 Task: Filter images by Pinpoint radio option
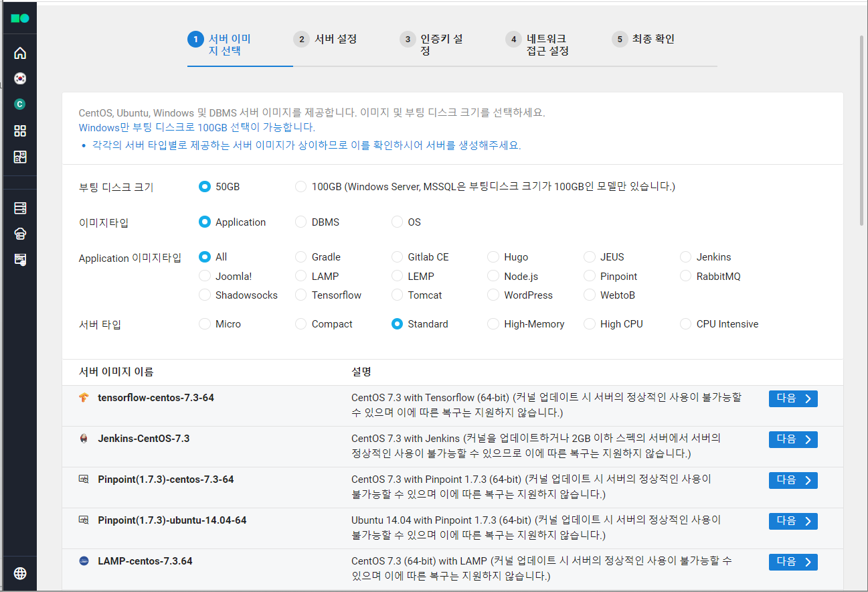[x=590, y=277]
